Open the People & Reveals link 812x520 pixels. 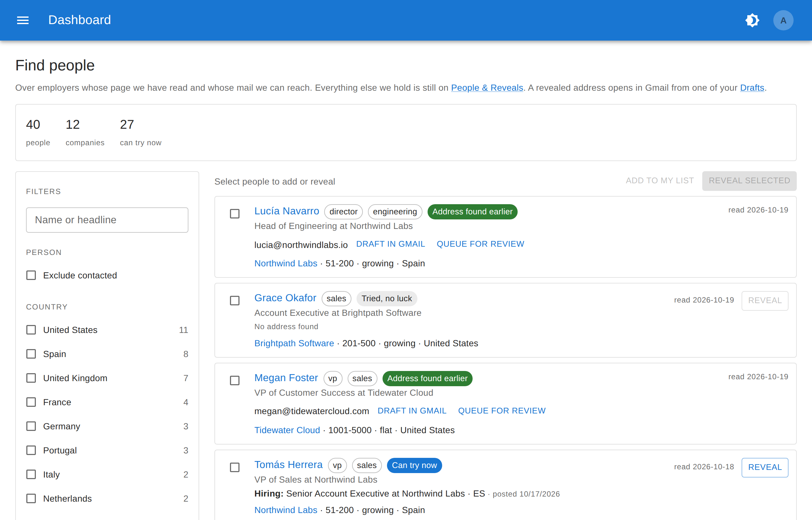pyautogui.click(x=487, y=88)
